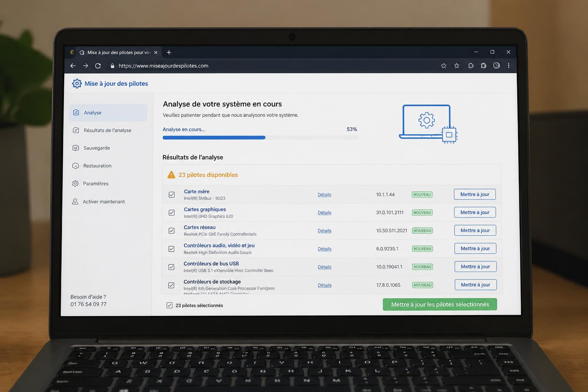Open the browser three-dot menu

tap(508, 66)
